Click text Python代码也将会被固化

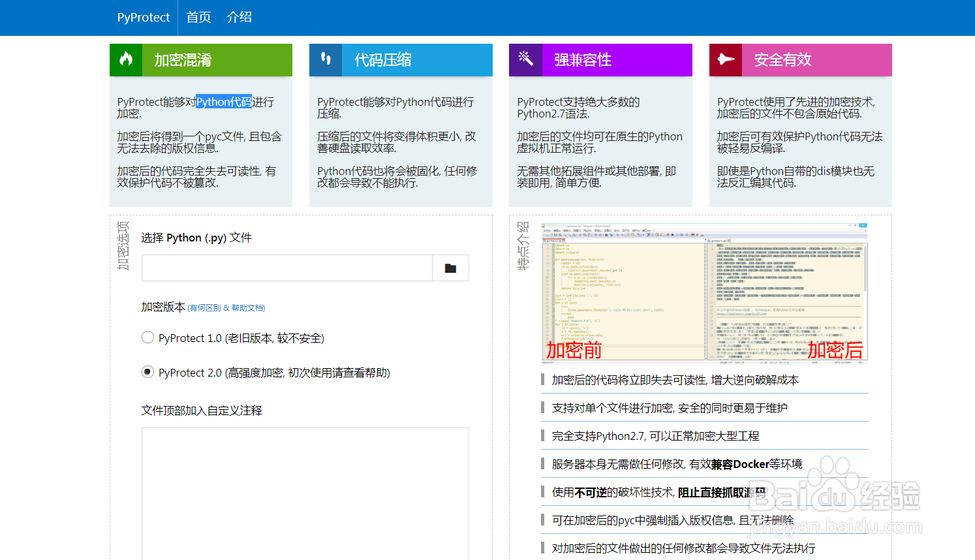pos(397,177)
